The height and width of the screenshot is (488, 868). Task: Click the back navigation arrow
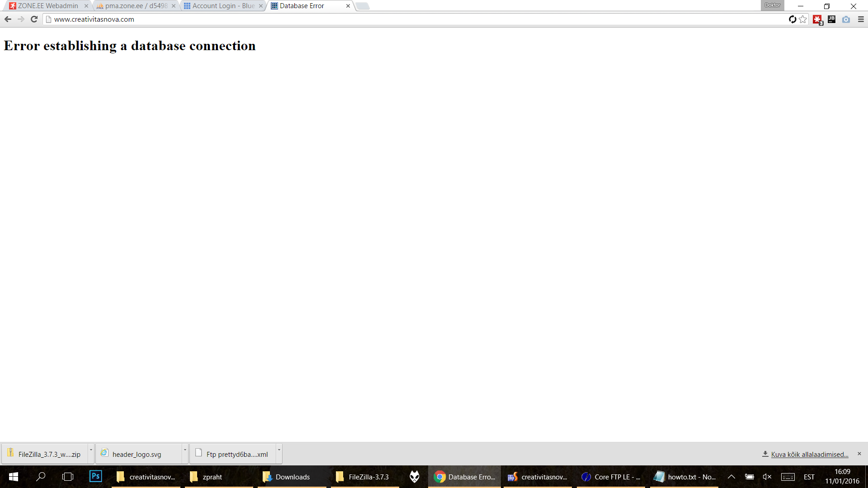(x=8, y=19)
